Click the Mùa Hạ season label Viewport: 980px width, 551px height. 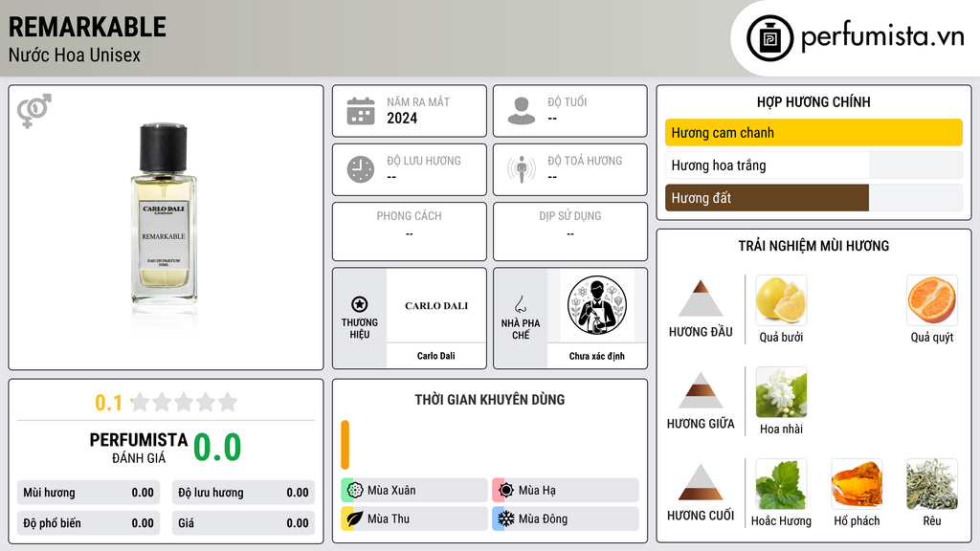[x=537, y=491]
